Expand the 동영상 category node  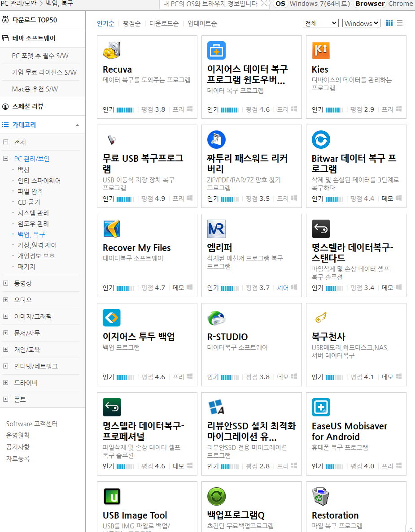pyautogui.click(x=5, y=283)
